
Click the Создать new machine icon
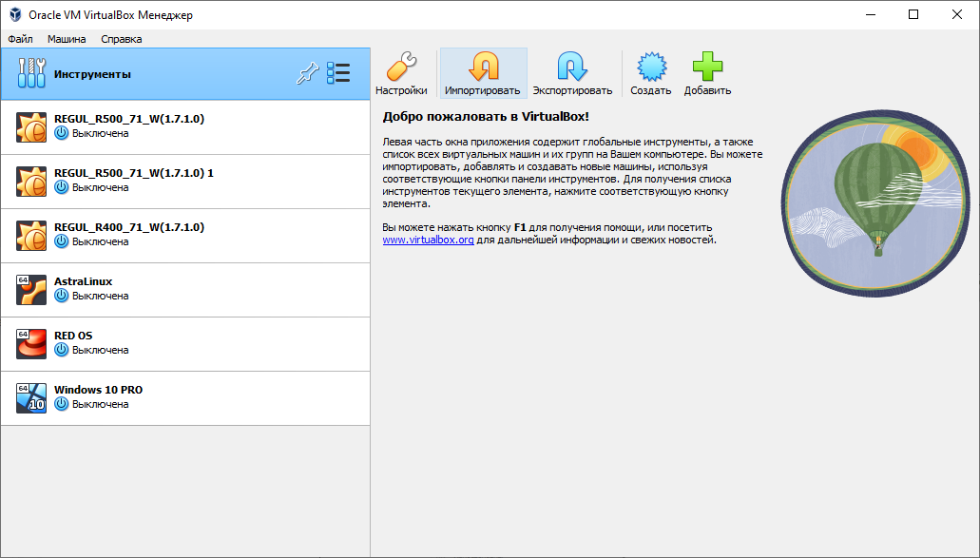[x=650, y=67]
